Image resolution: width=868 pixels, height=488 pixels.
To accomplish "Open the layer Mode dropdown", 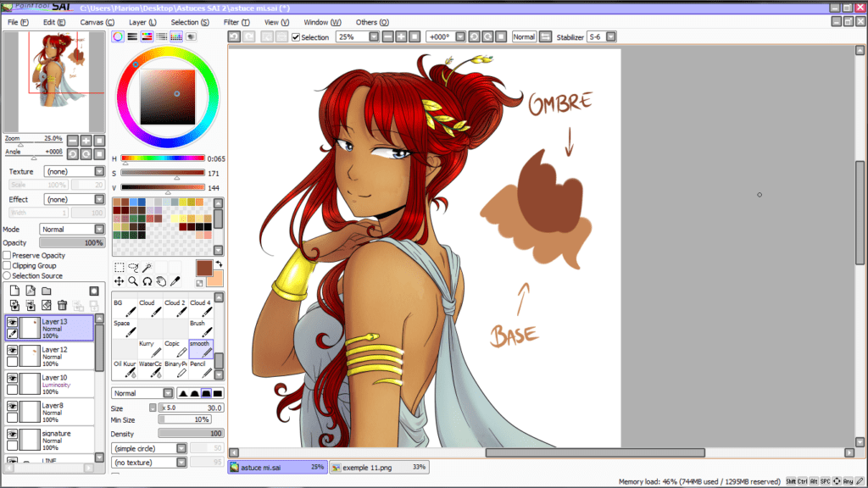I will [x=72, y=229].
